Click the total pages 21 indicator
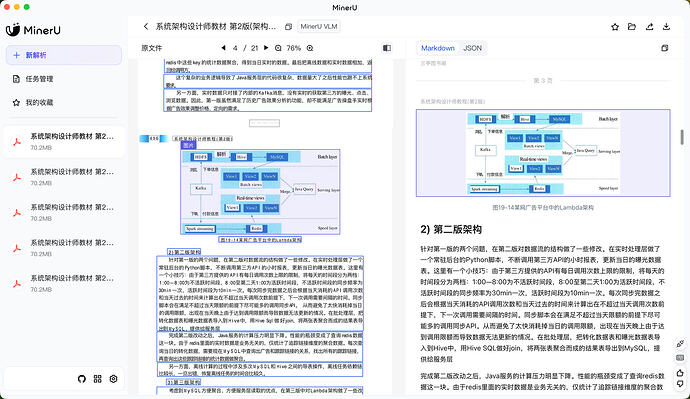The image size is (690, 399). pyautogui.click(x=255, y=48)
